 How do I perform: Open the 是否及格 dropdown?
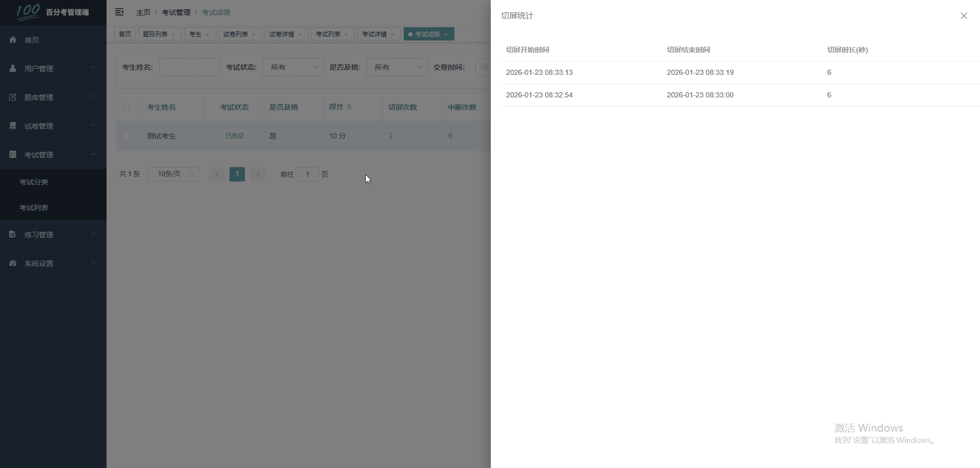[x=397, y=67]
